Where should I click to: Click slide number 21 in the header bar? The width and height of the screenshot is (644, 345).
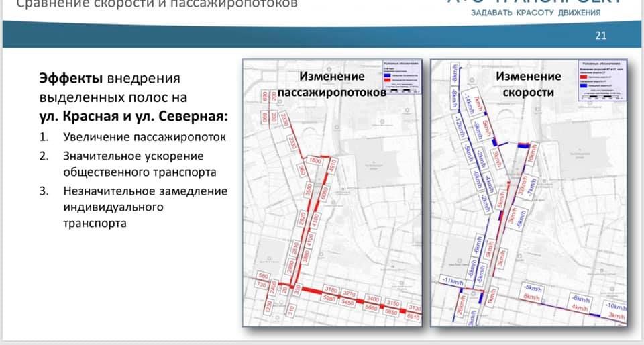[600, 36]
